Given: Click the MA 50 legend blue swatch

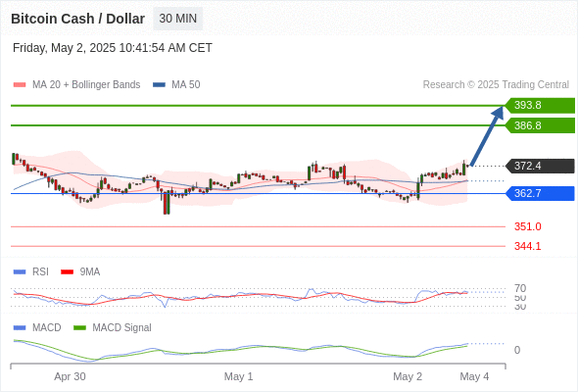Looking at the screenshot, I should click(x=159, y=85).
